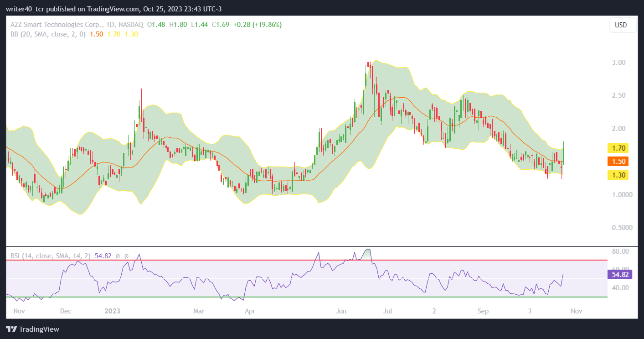The height and width of the screenshot is (339, 644).
Task: Click the purple 54.82 RSI axis tag
Action: 620,274
